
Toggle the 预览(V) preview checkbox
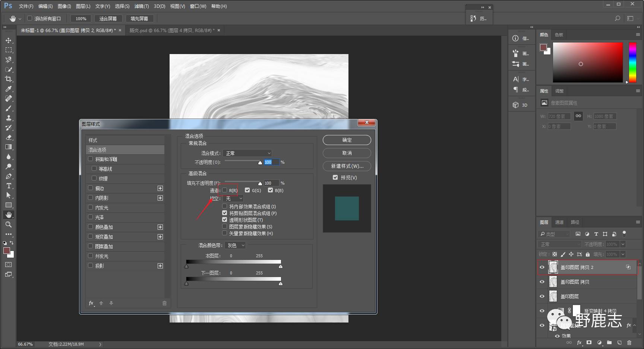[335, 177]
